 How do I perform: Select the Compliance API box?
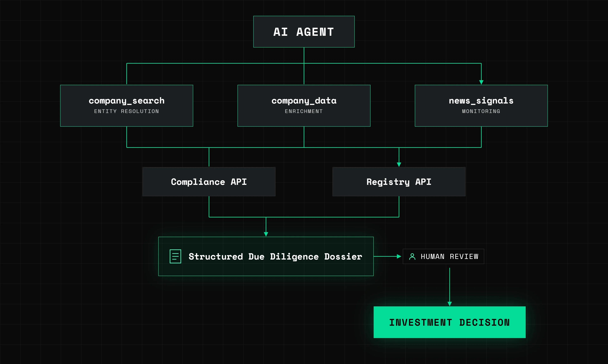click(x=209, y=182)
